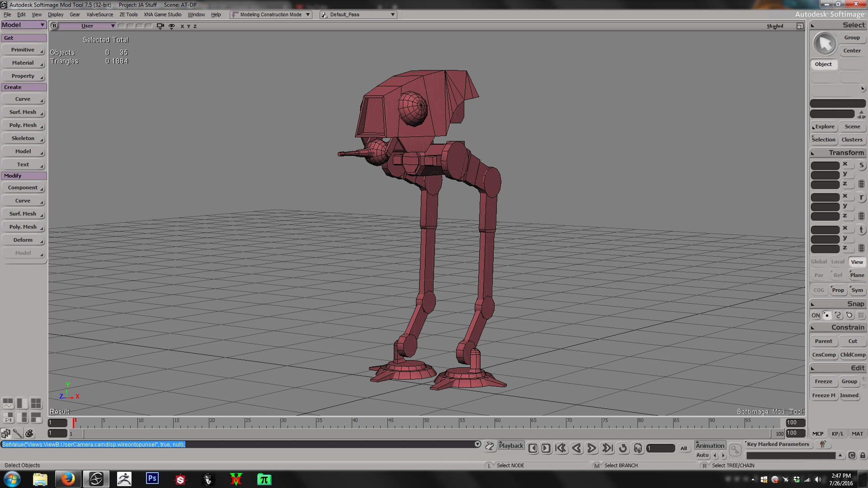Collapse the Edit panel
The width and height of the screenshot is (868, 488).
[812, 368]
